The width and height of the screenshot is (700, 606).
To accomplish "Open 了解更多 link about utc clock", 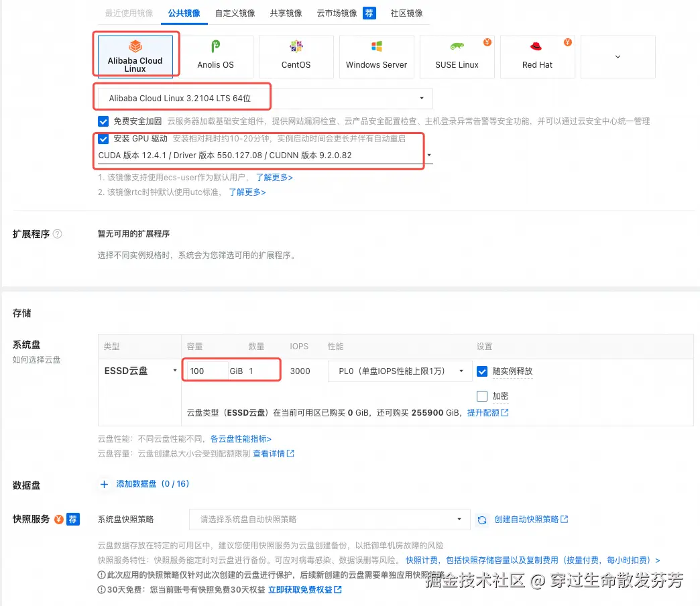I will coord(247,192).
